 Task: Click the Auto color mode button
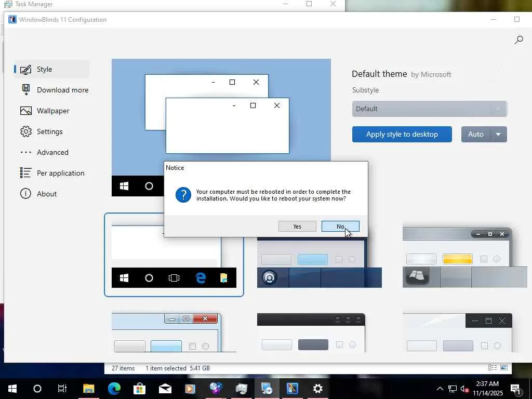[x=476, y=135]
